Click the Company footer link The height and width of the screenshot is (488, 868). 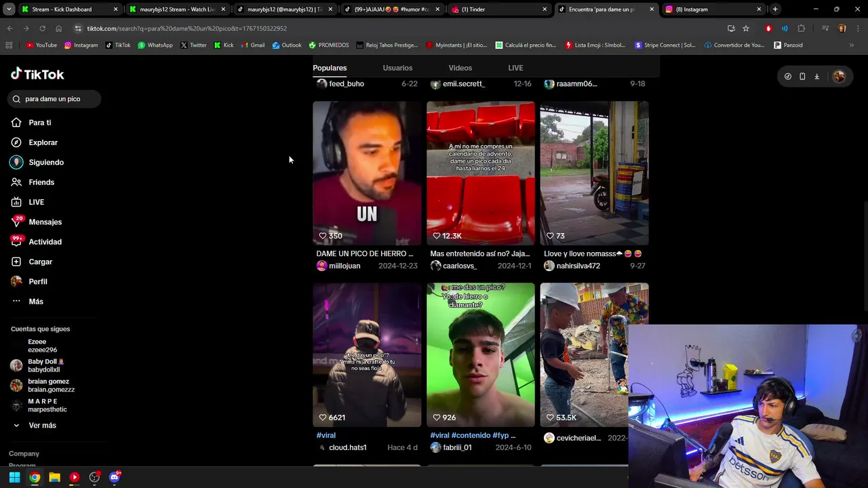coord(24,453)
